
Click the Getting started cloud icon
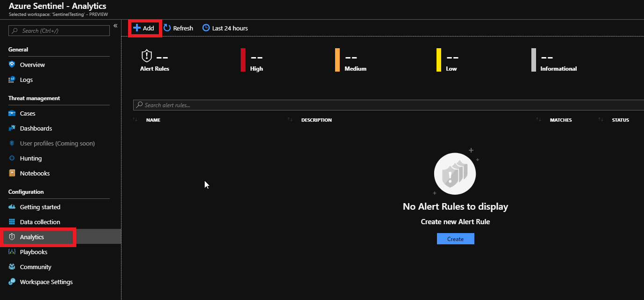tap(12, 207)
